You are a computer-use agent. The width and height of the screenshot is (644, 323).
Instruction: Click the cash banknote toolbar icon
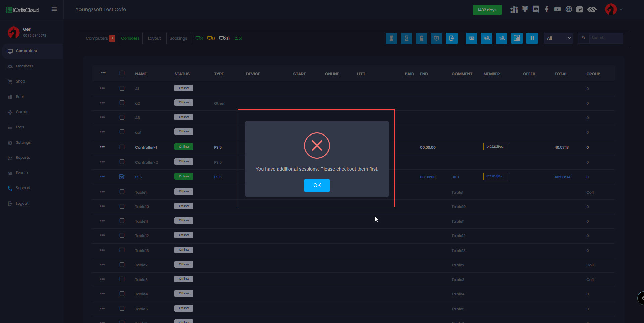pyautogui.click(x=471, y=38)
